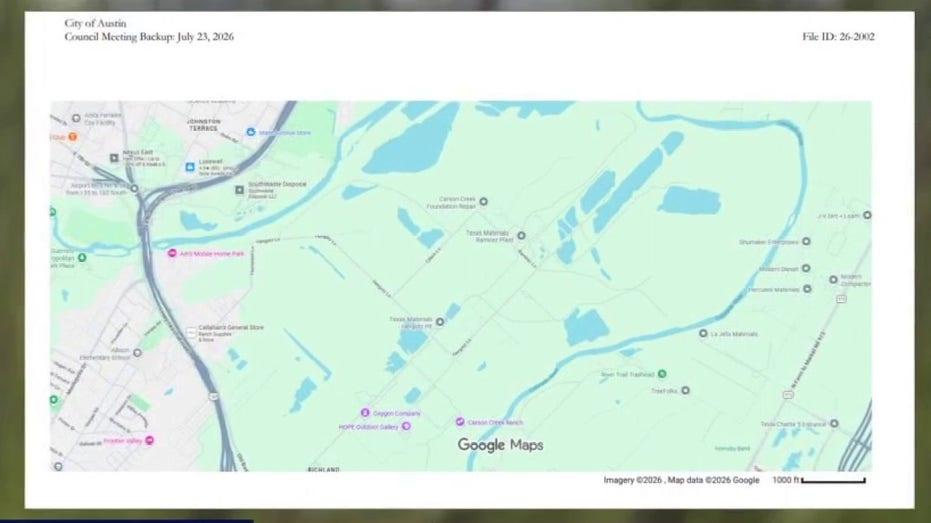Click the pink Mobile Home Park pin
931x523 pixels.
click(x=172, y=253)
